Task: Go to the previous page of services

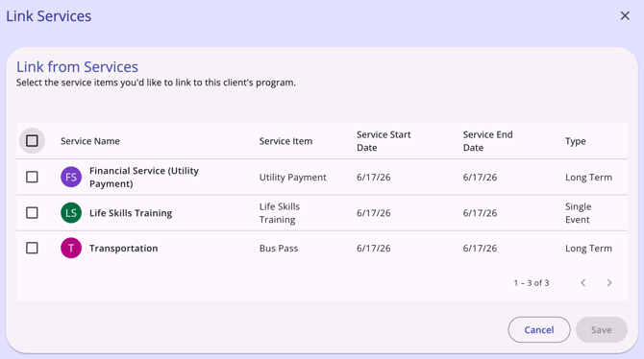Action: click(583, 282)
